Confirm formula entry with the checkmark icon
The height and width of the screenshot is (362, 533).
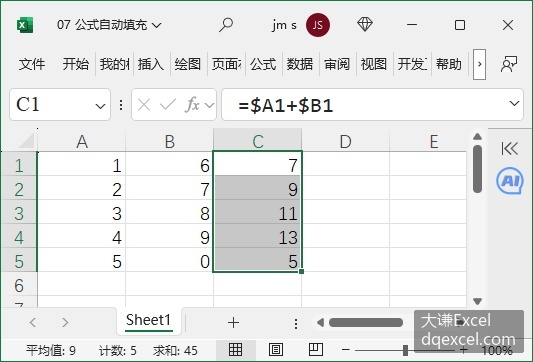(168, 105)
